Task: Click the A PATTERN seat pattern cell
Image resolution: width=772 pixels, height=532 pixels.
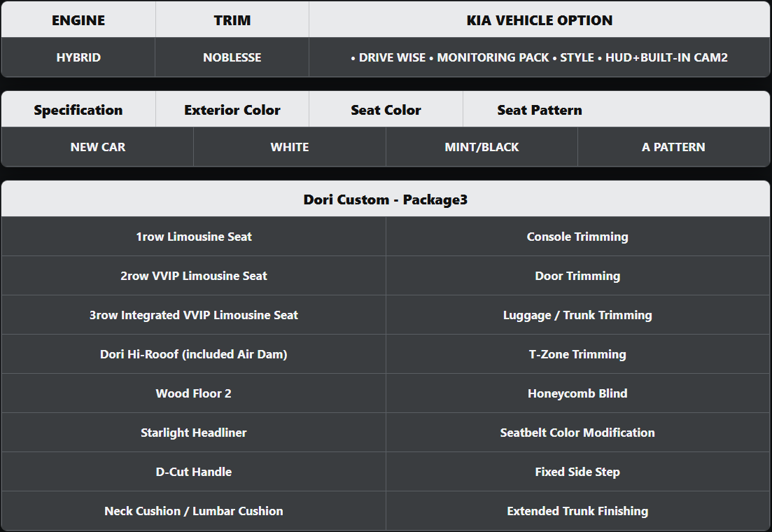Action: pos(673,147)
